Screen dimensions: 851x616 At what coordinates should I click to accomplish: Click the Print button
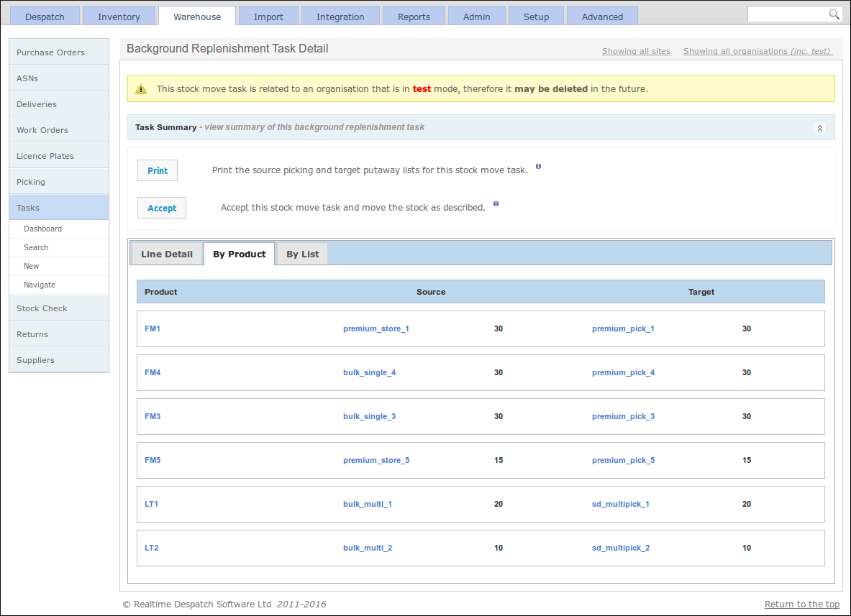pos(158,170)
